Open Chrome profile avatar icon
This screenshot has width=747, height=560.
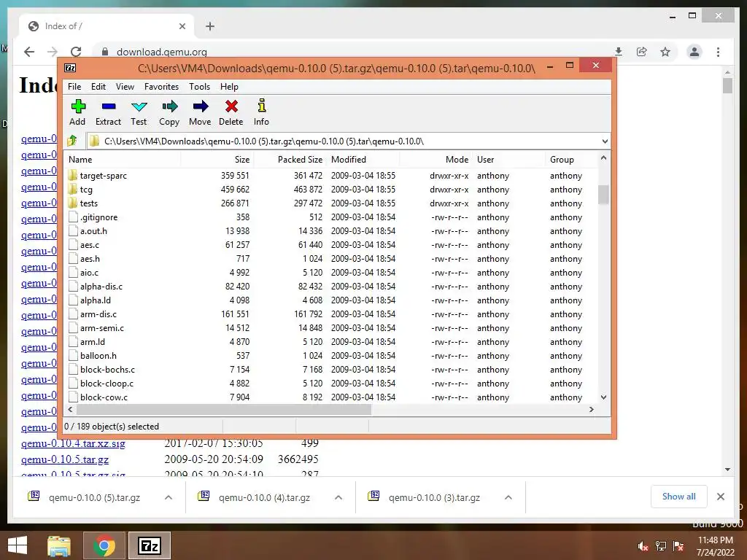click(694, 52)
